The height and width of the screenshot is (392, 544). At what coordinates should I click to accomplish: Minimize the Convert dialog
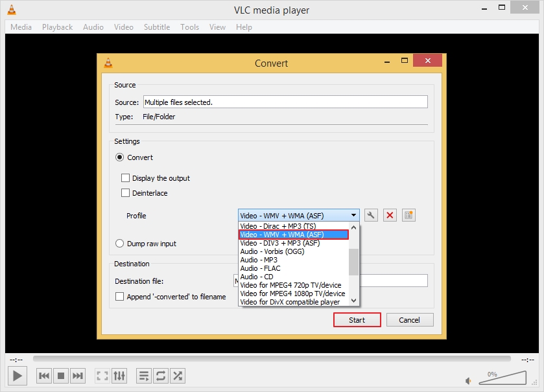tap(387, 61)
